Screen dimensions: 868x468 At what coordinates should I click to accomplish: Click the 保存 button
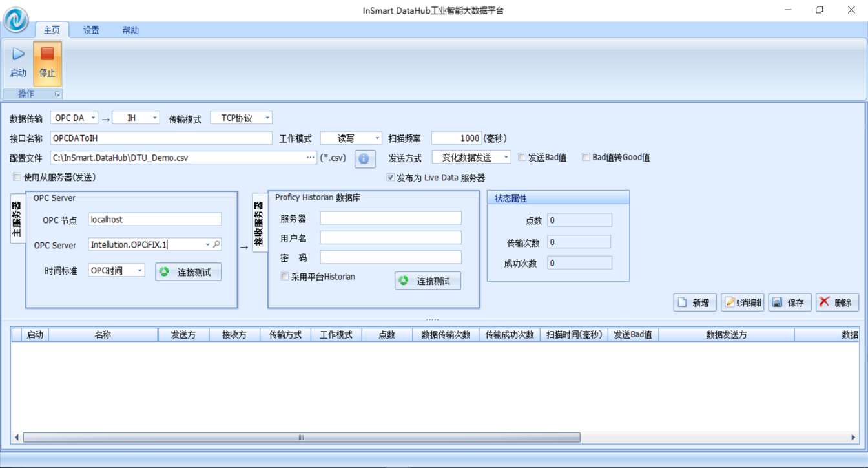[790, 302]
